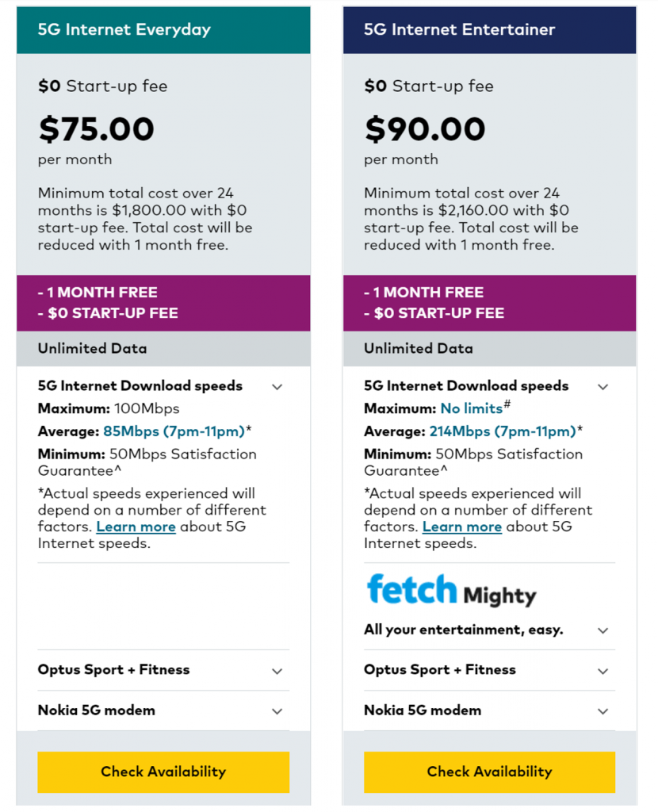Expand Everyday plan 5G Download speeds chevron

[277, 387]
